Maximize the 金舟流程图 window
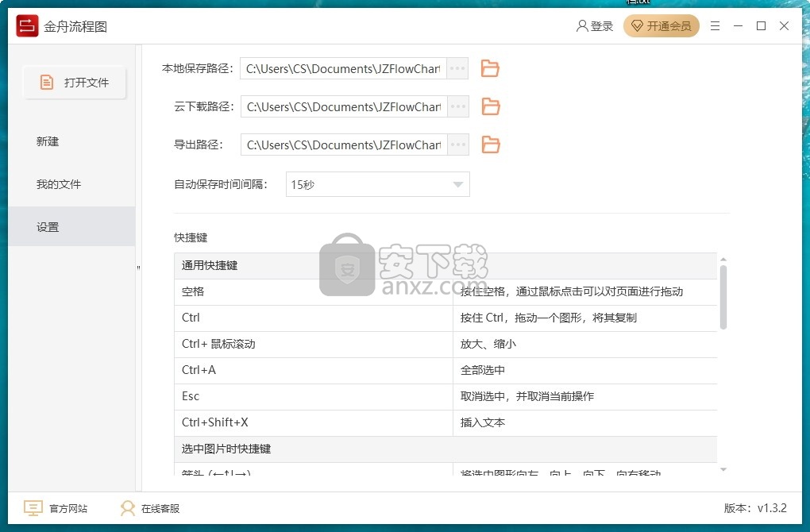Image resolution: width=810 pixels, height=532 pixels. click(x=761, y=26)
